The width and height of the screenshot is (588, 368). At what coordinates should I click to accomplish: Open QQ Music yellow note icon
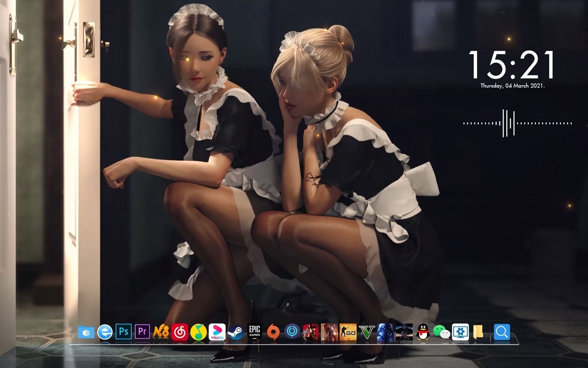coord(198,332)
